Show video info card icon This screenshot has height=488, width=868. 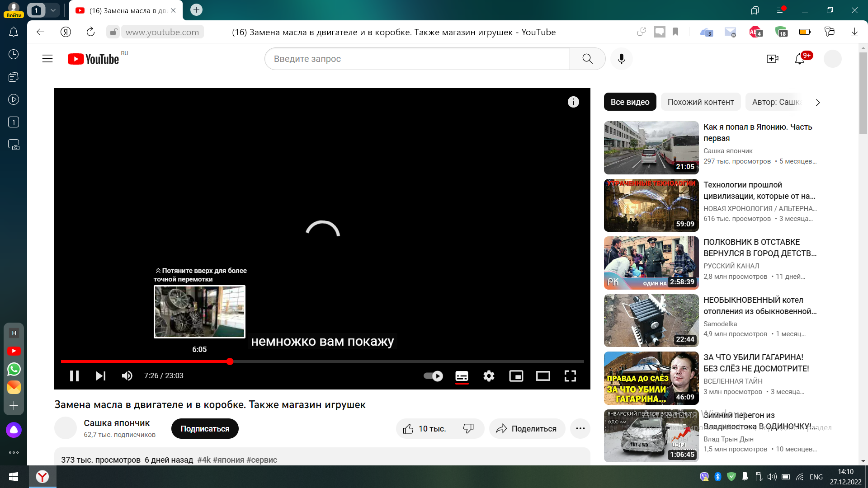pyautogui.click(x=573, y=102)
